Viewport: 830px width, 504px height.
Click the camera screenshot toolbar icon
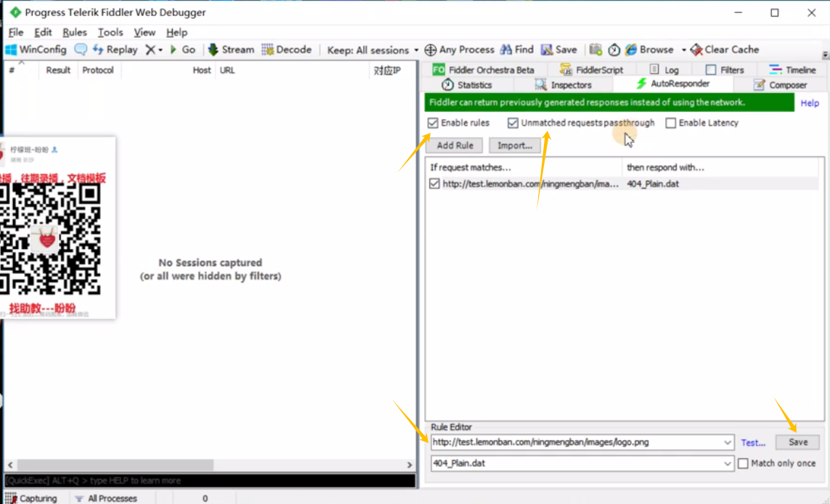(x=595, y=50)
